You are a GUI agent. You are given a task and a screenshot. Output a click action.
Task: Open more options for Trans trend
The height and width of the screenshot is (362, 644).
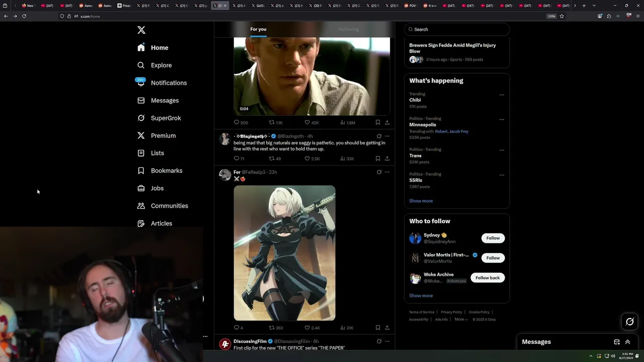[502, 150]
